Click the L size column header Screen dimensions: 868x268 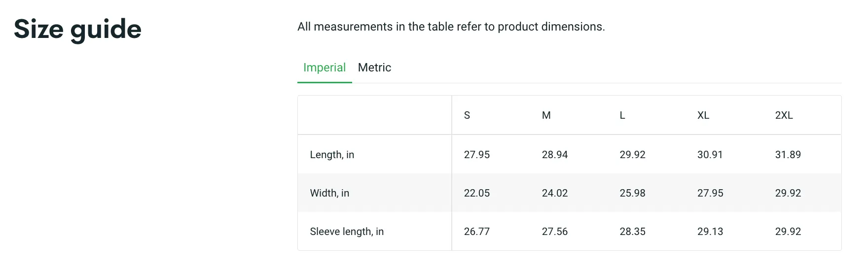click(x=622, y=115)
